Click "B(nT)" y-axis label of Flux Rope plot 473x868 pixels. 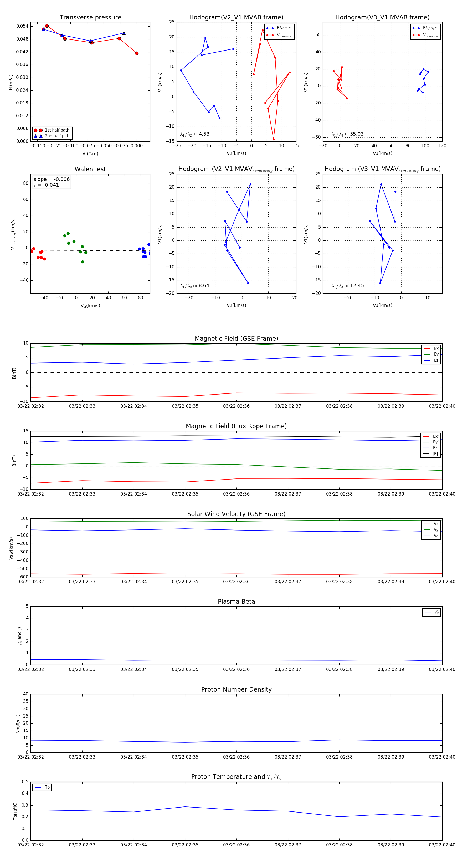(x=14, y=461)
